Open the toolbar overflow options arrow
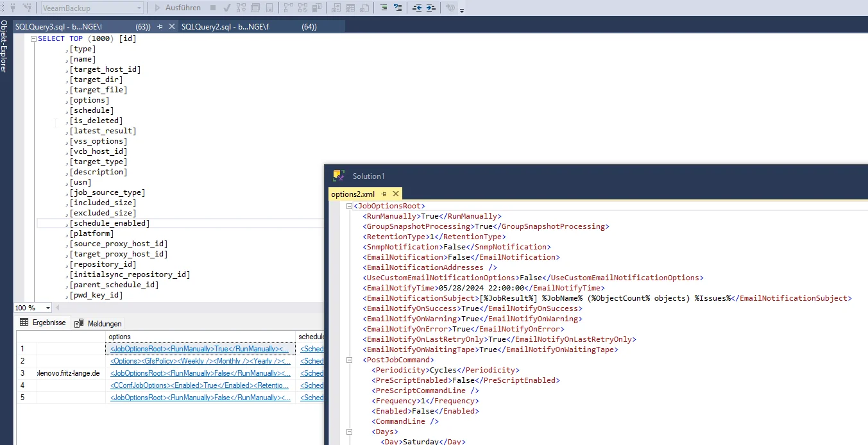Viewport: 868px width, 445px height. [462, 10]
